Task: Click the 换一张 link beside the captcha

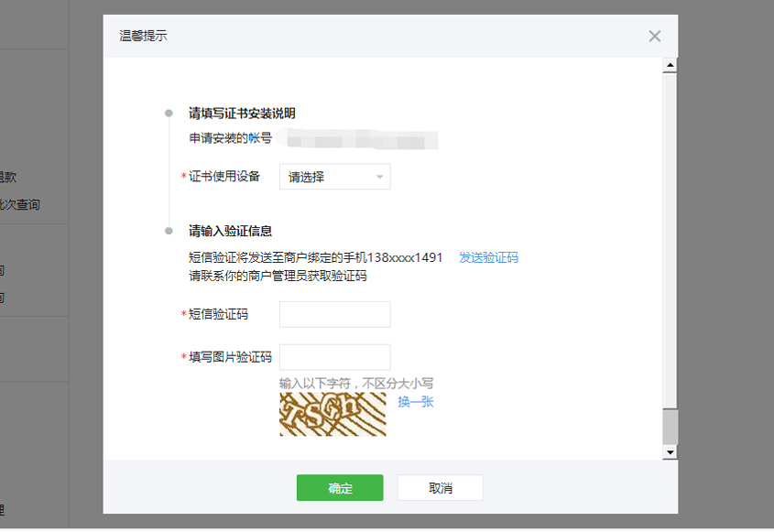Action: pyautogui.click(x=416, y=402)
